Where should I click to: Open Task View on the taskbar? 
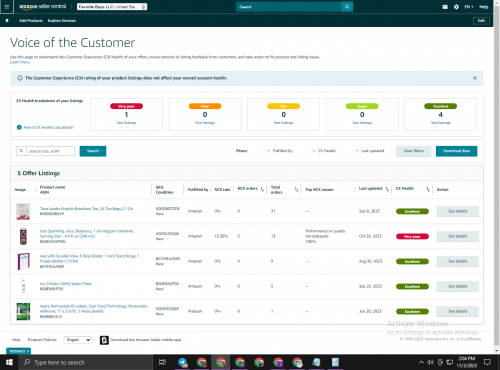click(x=162, y=362)
